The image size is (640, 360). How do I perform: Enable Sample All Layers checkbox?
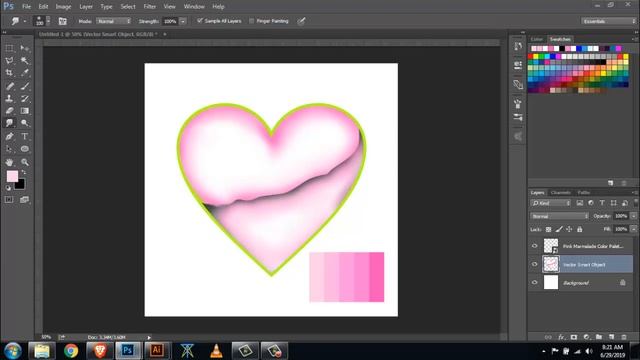pos(200,20)
